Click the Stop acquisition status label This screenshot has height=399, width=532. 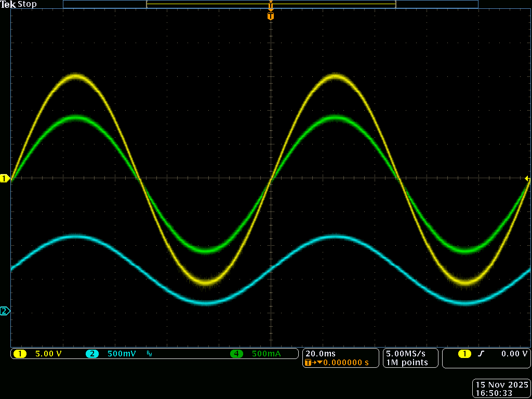28,4
